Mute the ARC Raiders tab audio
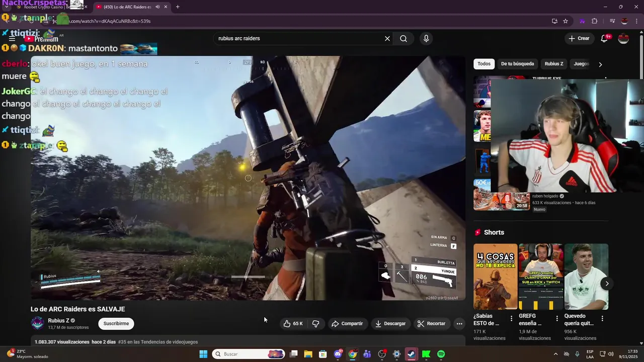Screen dimensions: 644x362 point(157,7)
